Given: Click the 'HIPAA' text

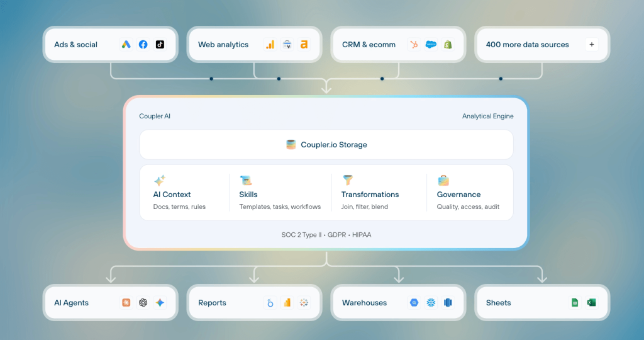Looking at the screenshot, I should pos(362,235).
